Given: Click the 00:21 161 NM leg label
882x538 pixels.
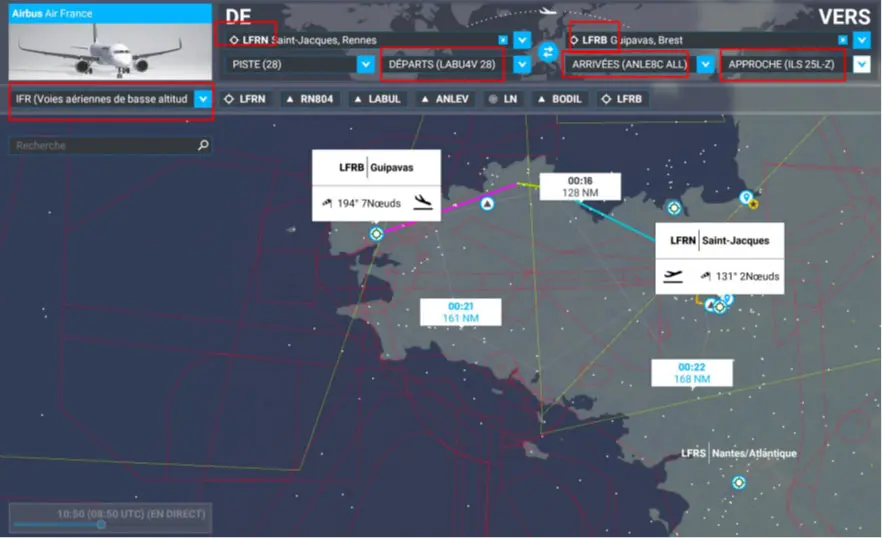Looking at the screenshot, I should 461,312.
